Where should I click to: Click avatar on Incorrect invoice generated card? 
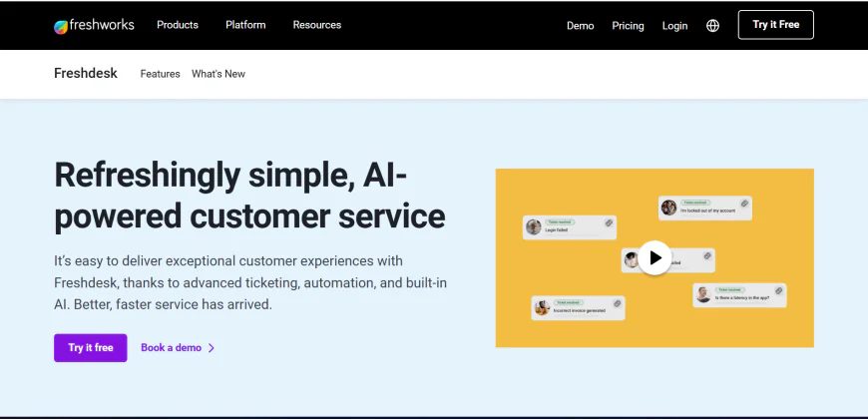tap(542, 307)
